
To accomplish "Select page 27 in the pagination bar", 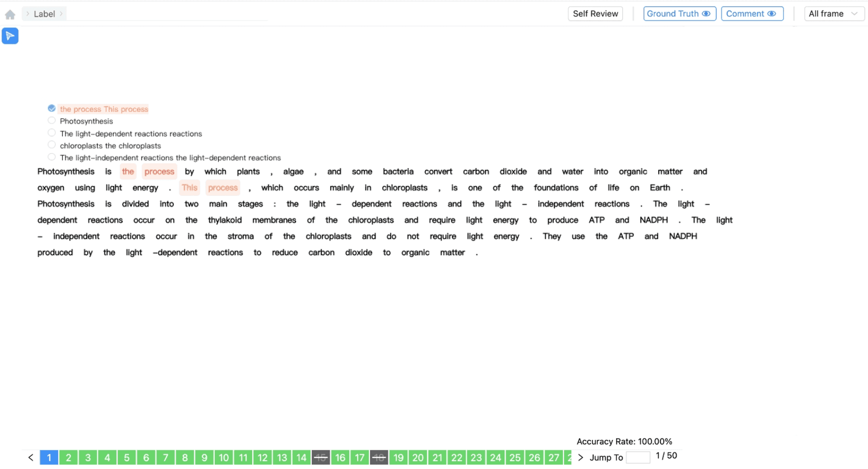I will (x=553, y=457).
